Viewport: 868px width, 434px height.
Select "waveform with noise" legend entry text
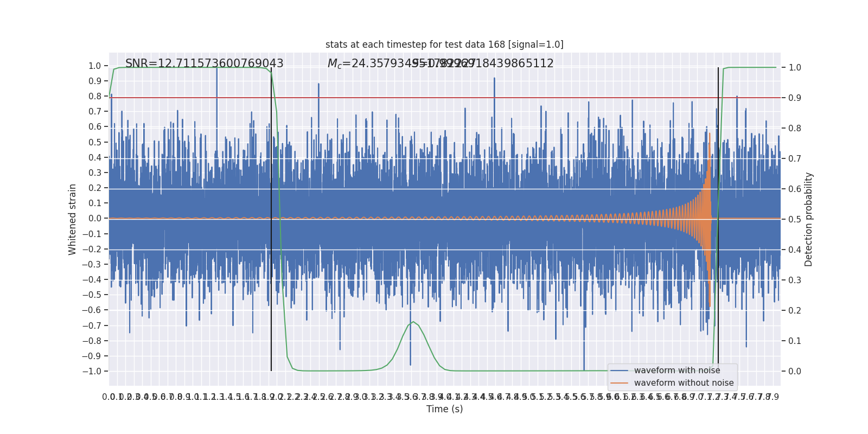[x=677, y=371]
